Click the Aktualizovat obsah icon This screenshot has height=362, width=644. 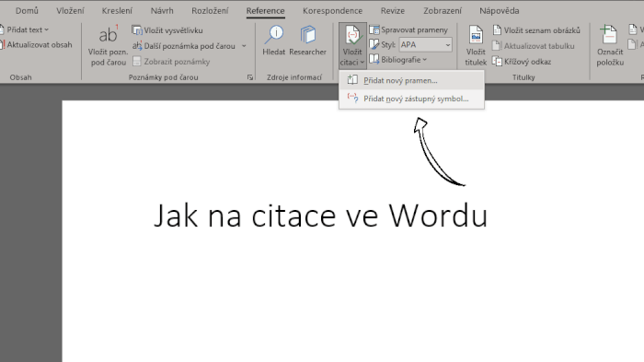pos(2,45)
